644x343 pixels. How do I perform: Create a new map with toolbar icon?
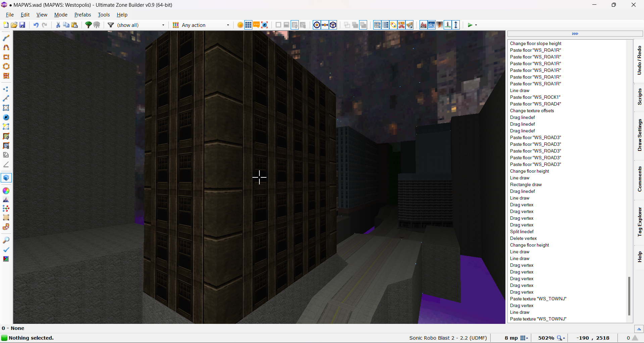pos(6,25)
